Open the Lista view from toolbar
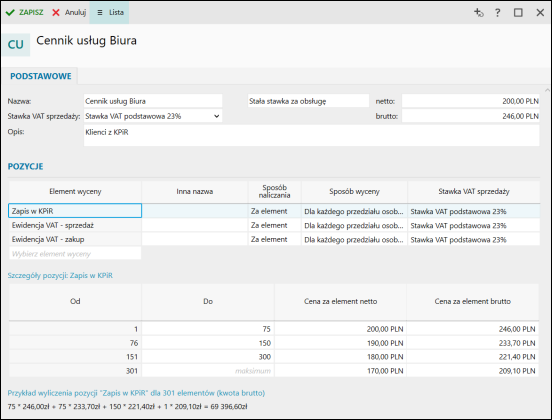Screen dimensions: 552x420 (109, 12)
